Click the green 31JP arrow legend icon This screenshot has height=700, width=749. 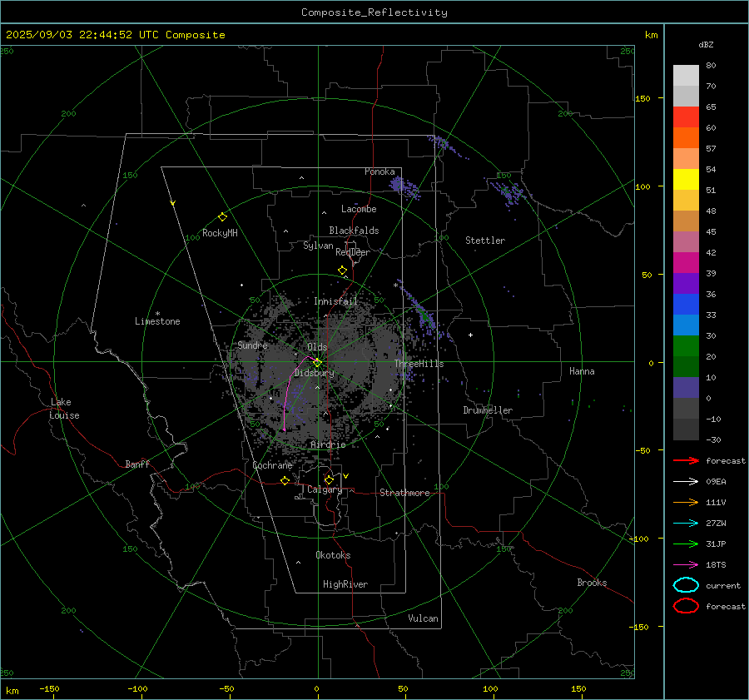pyautogui.click(x=686, y=544)
